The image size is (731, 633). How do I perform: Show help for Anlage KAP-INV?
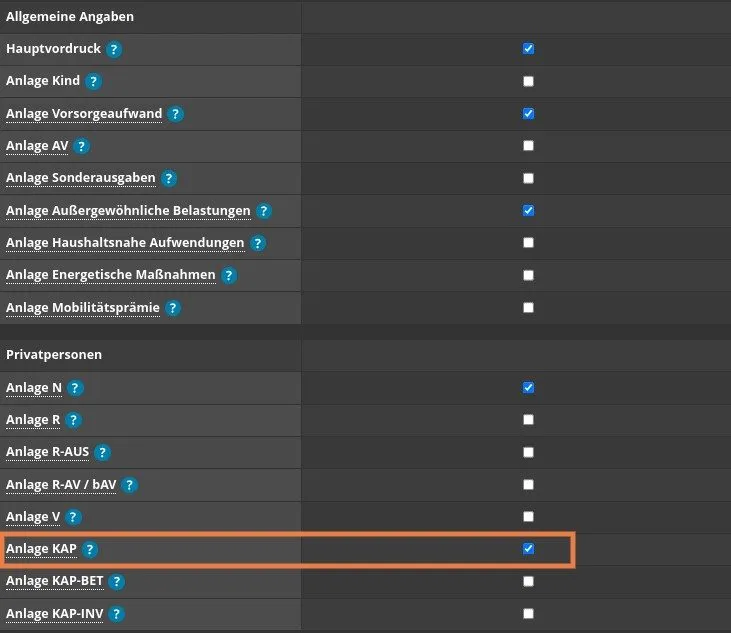(117, 614)
